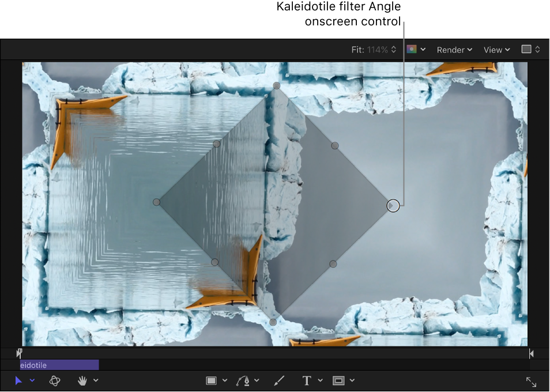This screenshot has height=392, width=550.
Task: Expand the Text tool options chevron
Action: point(321,380)
